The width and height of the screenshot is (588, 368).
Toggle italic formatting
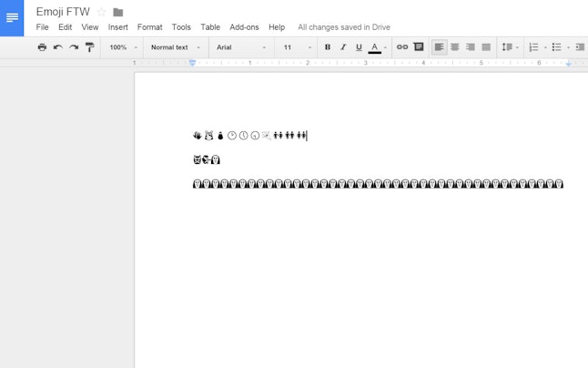[343, 47]
